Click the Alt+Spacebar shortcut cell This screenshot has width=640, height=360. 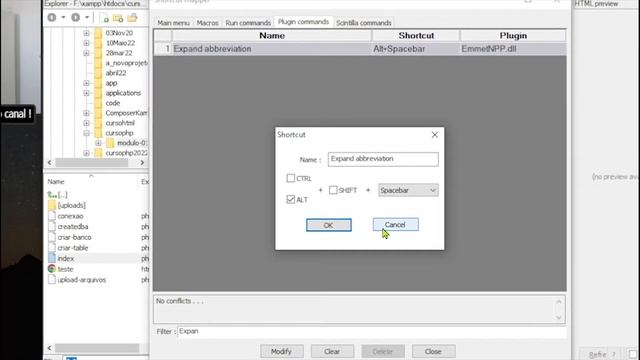pyautogui.click(x=416, y=49)
